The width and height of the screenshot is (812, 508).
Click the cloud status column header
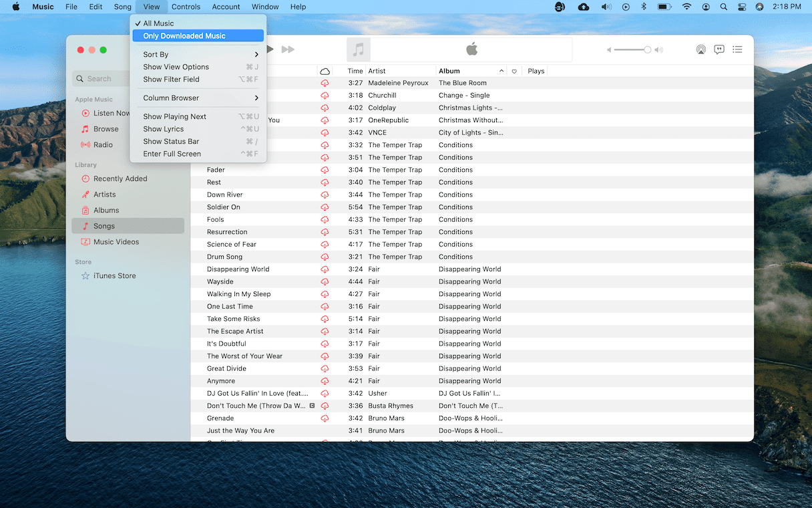[325, 71]
